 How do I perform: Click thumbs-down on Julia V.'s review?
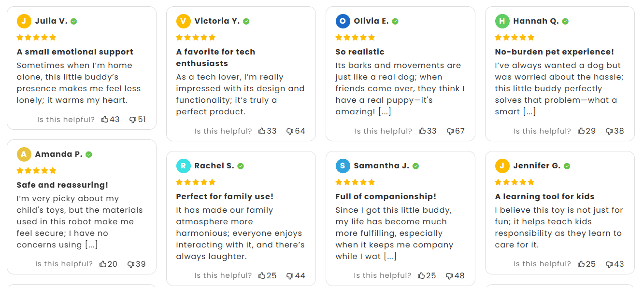pyautogui.click(x=133, y=120)
